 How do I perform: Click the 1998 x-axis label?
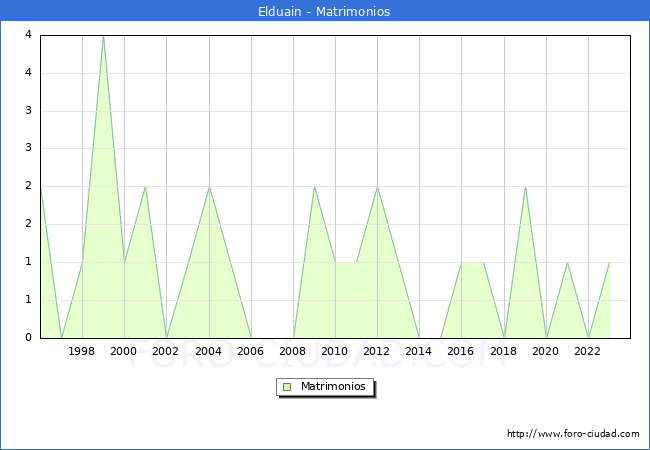point(81,351)
